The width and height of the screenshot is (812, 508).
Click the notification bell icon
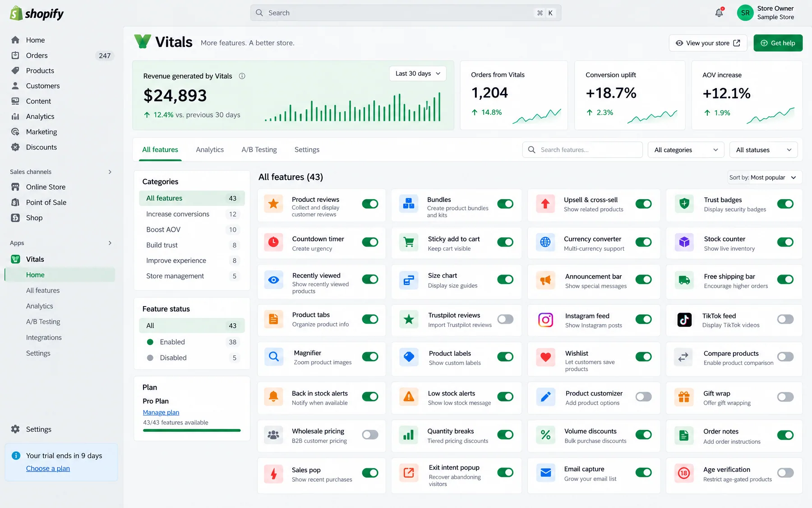719,13
